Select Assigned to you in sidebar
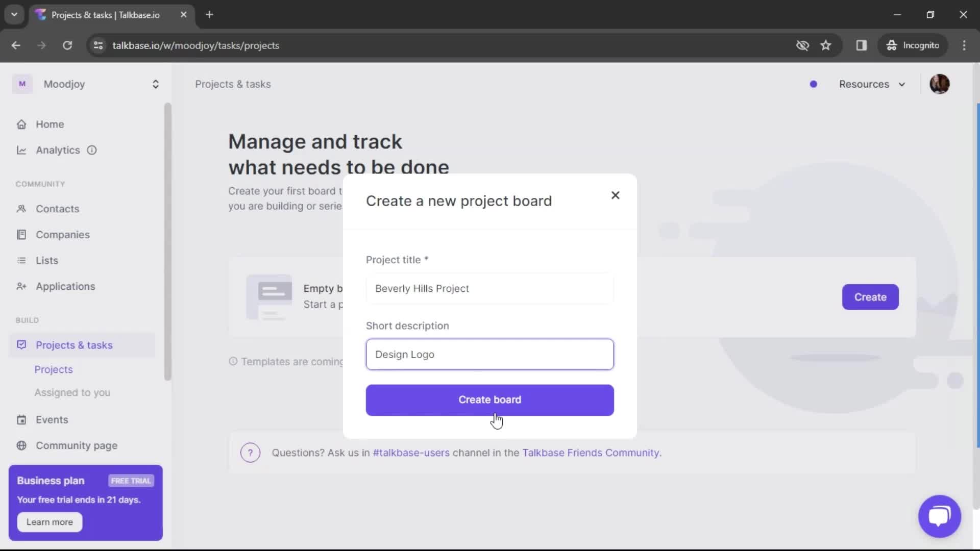This screenshot has width=980, height=551. click(x=72, y=393)
